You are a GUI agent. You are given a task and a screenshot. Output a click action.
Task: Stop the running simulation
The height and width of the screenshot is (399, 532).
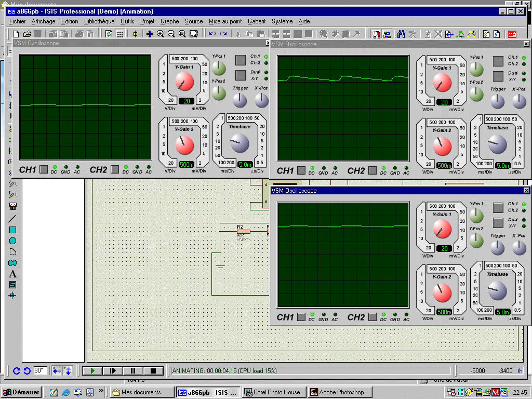coord(153,370)
